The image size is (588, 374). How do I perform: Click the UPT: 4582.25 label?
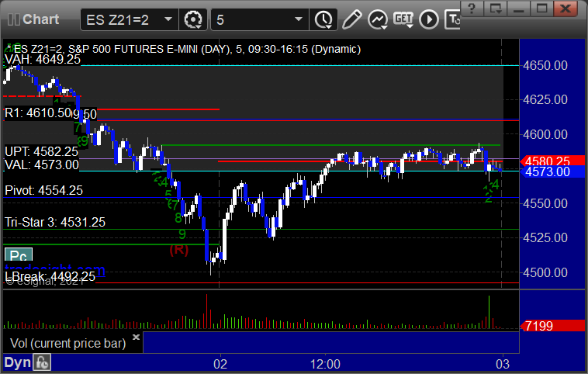(41, 151)
